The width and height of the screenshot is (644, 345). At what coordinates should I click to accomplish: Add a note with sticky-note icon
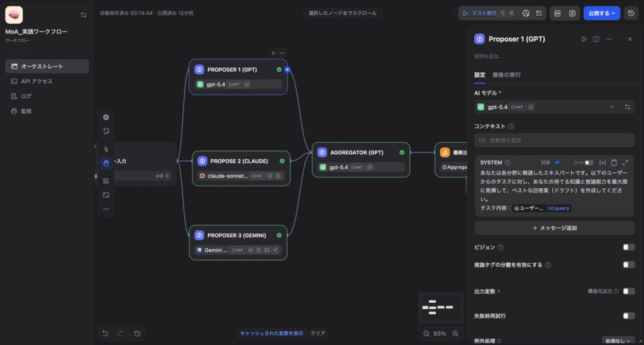pyautogui.click(x=106, y=132)
